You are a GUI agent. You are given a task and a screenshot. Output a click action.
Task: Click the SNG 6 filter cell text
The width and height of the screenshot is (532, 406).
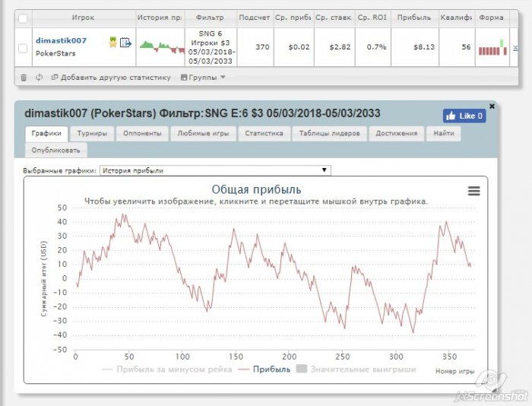pos(211,33)
